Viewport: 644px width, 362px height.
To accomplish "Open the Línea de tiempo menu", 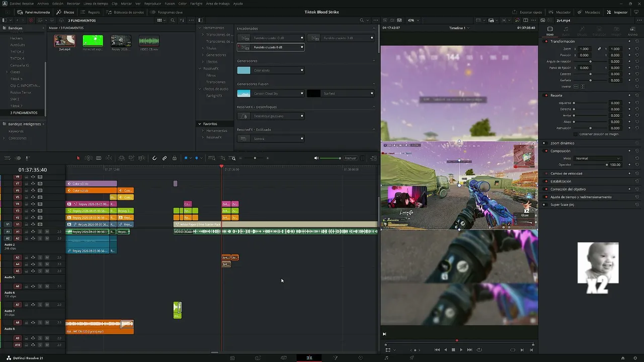I will coord(96,4).
